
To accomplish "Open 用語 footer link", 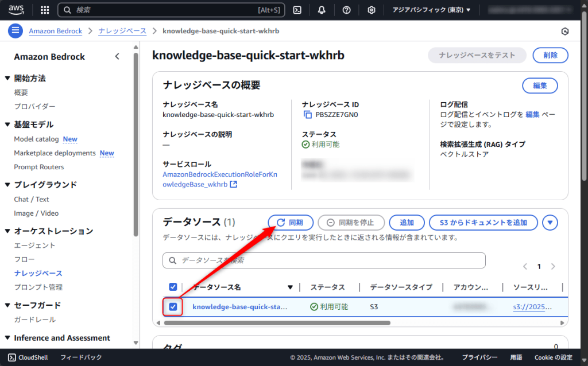I will click(x=516, y=357).
